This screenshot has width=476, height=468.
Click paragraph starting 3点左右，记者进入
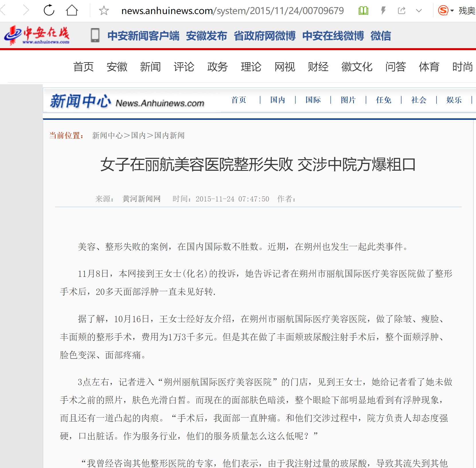point(256,409)
